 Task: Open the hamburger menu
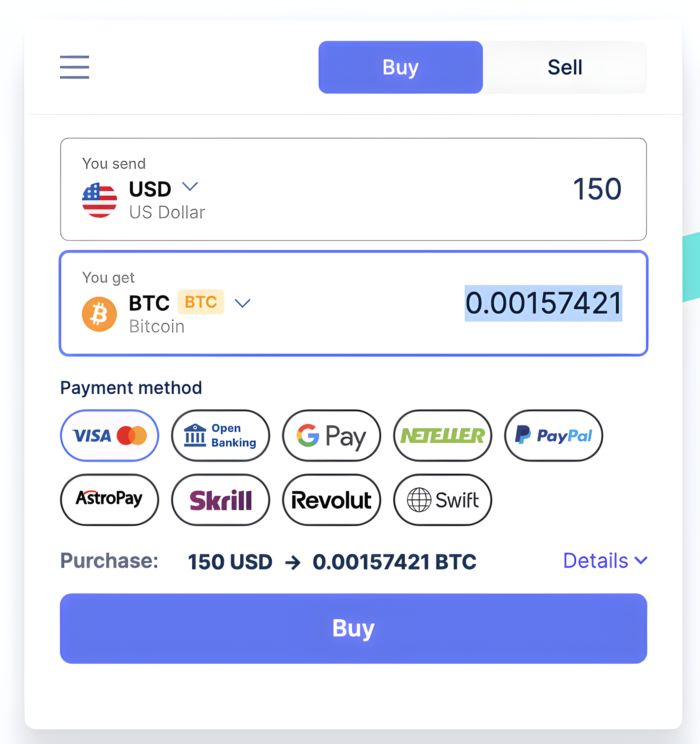click(x=74, y=67)
